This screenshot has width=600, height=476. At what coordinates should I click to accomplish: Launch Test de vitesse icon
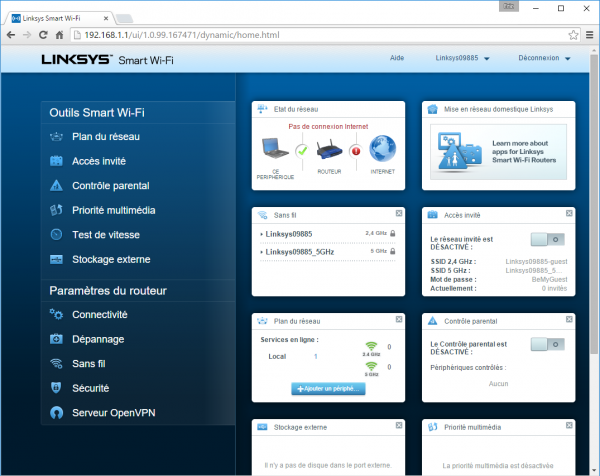[56, 235]
